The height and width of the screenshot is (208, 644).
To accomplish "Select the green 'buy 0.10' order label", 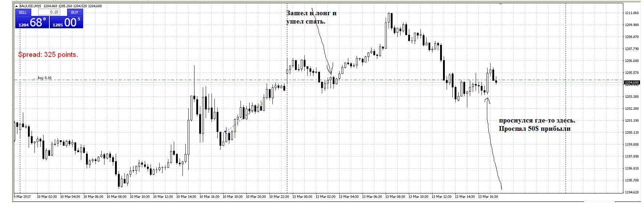I will 44,78.
